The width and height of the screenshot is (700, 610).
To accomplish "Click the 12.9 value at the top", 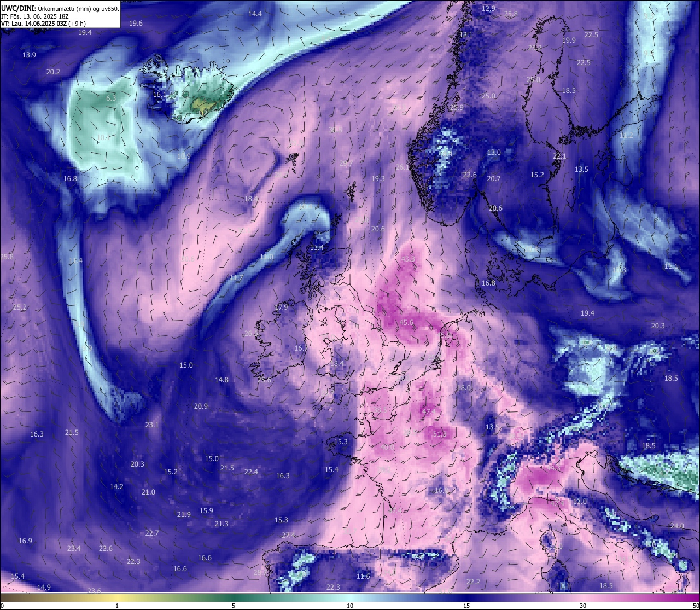I will pos(488,8).
